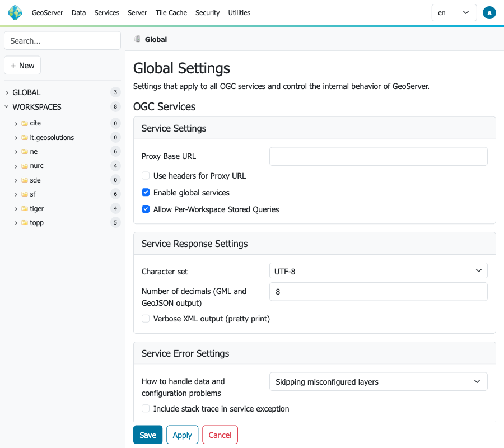Click the Global breadcrumb server icon
Screen dimensions: 504x448
point(137,39)
